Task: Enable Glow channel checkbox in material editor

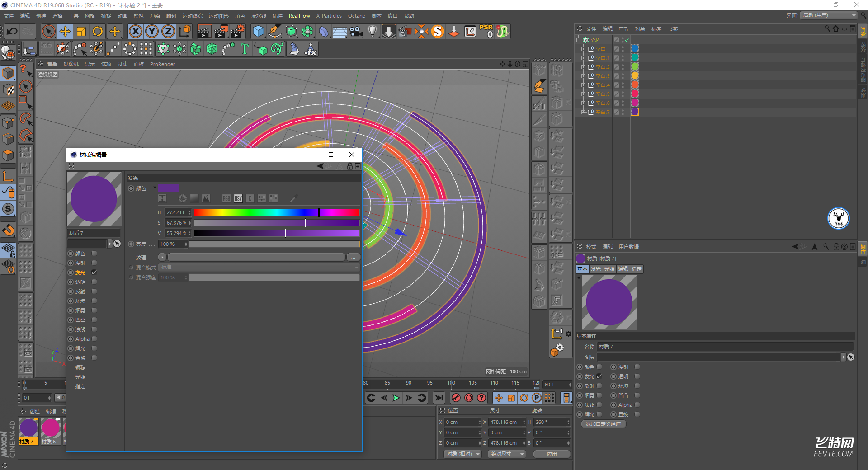Action: click(94, 348)
